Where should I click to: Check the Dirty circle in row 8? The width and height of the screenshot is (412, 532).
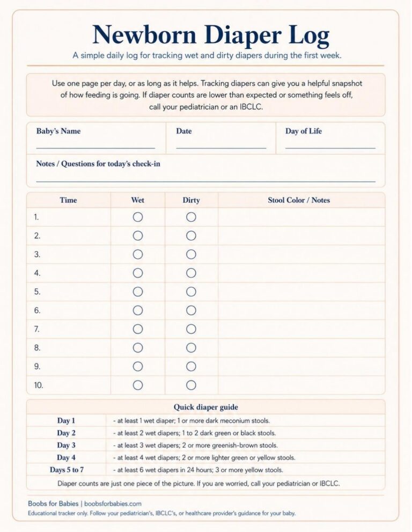pos(192,348)
